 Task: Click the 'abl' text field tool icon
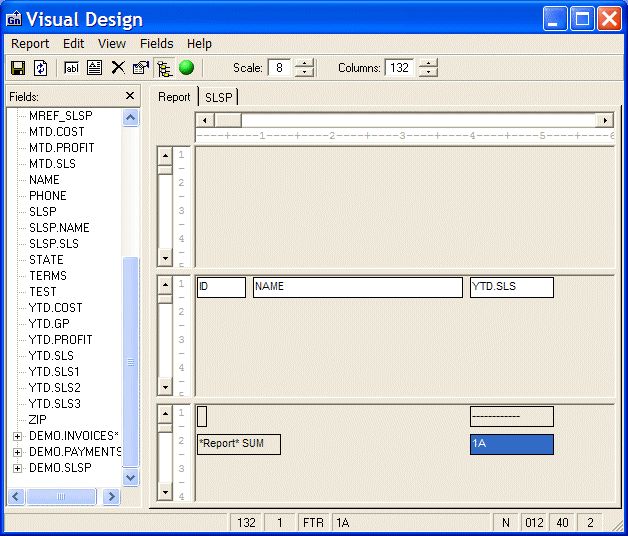[72, 68]
